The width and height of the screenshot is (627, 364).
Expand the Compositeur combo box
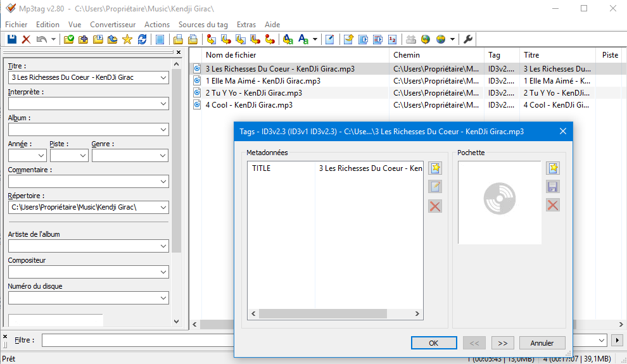click(x=163, y=272)
